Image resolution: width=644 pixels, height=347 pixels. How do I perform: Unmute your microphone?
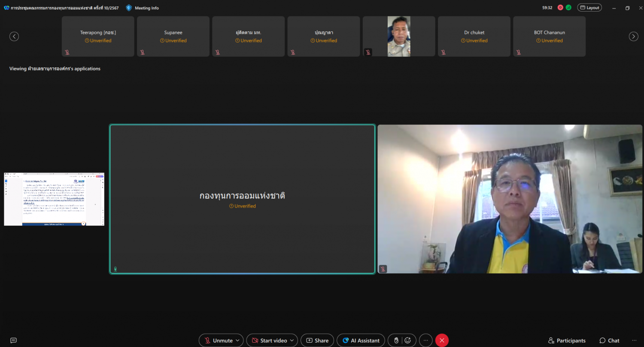point(219,341)
